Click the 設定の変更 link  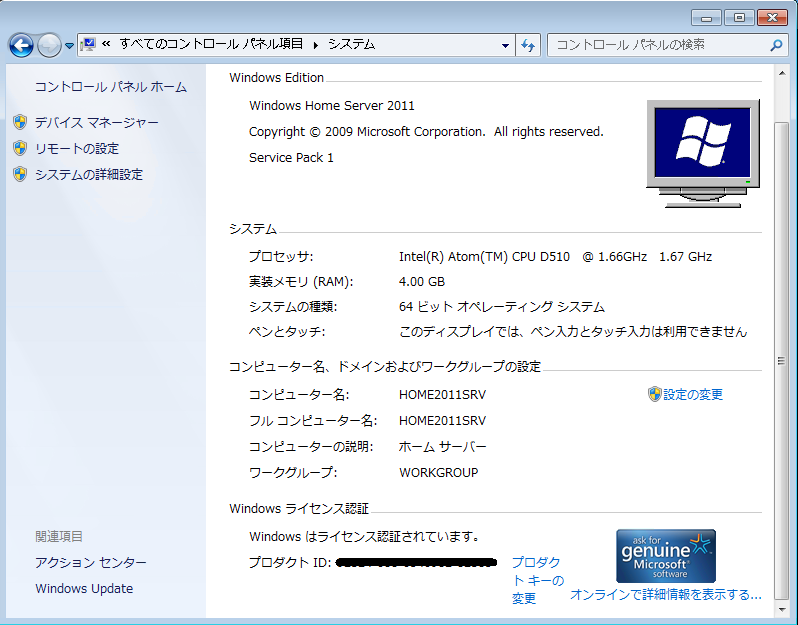click(x=692, y=394)
